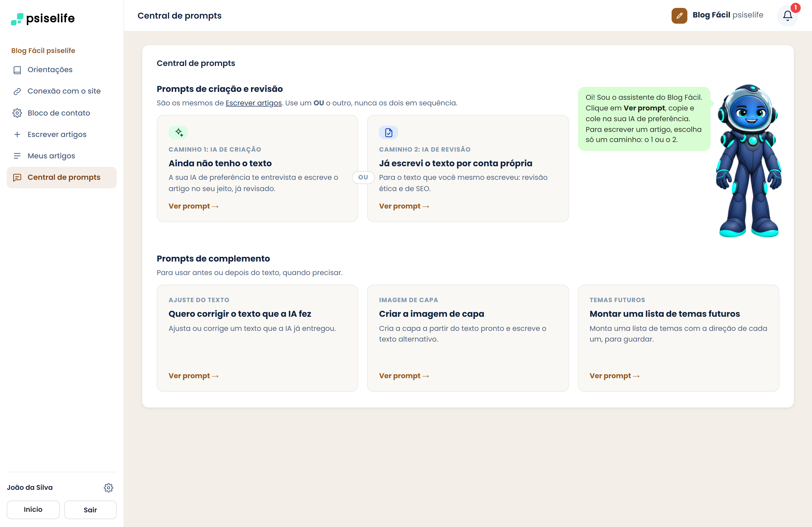Click the Central de prompts chat icon
812x527 pixels.
[17, 177]
